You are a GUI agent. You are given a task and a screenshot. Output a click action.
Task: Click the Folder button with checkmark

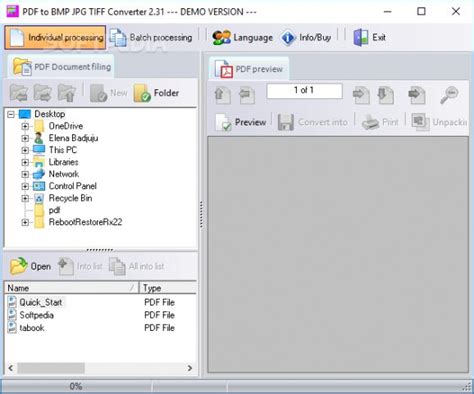[x=156, y=93]
